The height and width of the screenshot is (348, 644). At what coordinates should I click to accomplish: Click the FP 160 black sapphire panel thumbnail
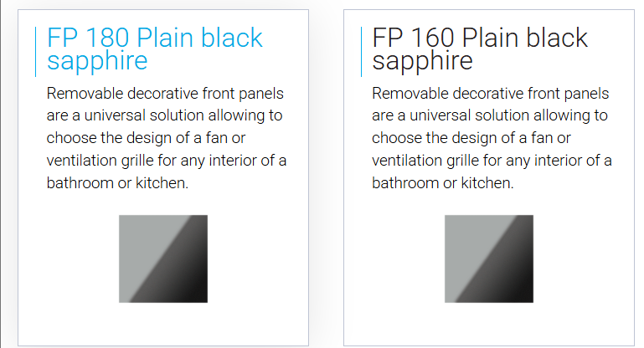[489, 259]
